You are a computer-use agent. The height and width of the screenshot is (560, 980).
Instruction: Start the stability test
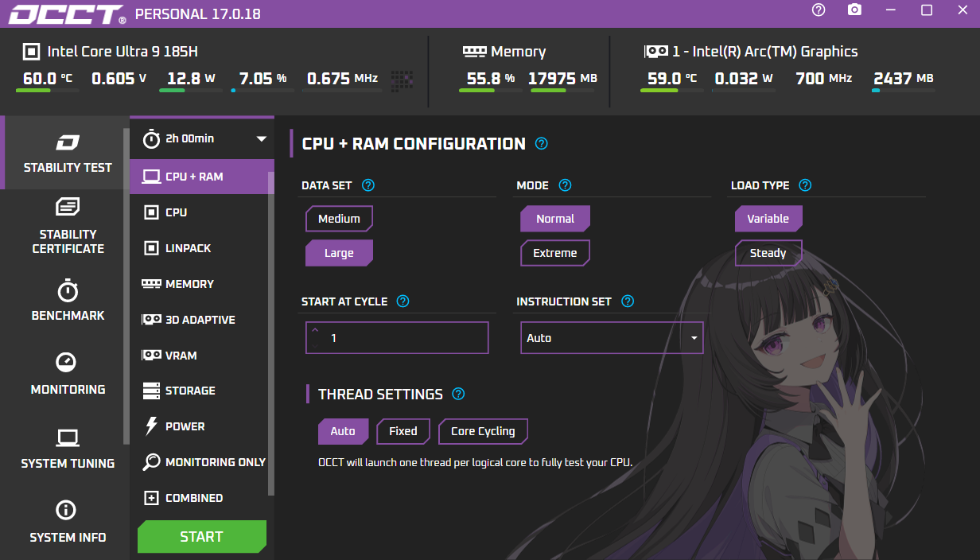pos(202,537)
